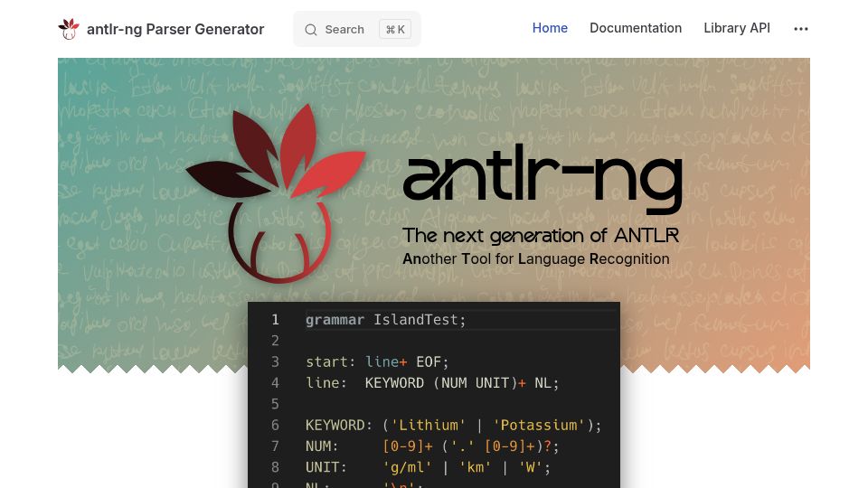Go to the Home nav link
This screenshot has height=488, width=868.
[x=550, y=28]
